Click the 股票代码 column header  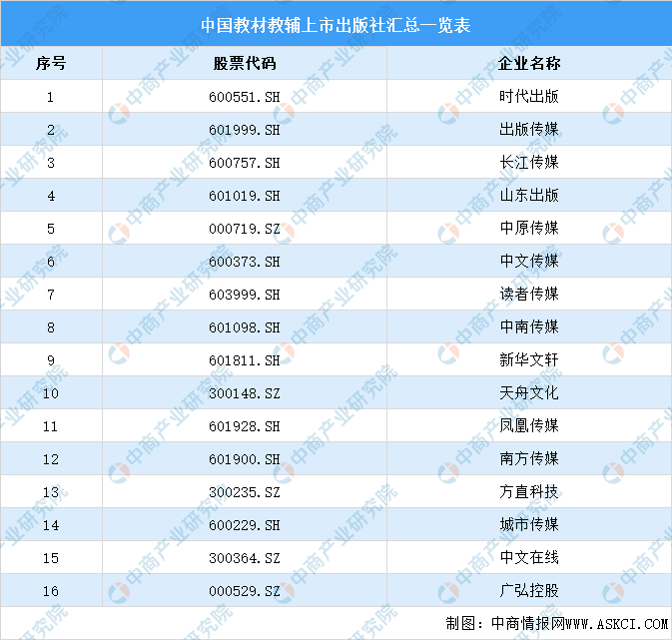coord(245,64)
